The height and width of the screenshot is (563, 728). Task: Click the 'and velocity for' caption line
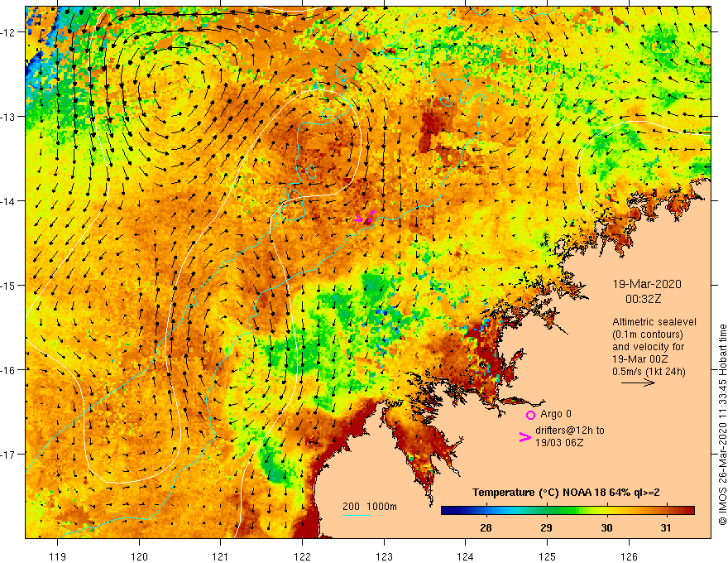tap(648, 347)
